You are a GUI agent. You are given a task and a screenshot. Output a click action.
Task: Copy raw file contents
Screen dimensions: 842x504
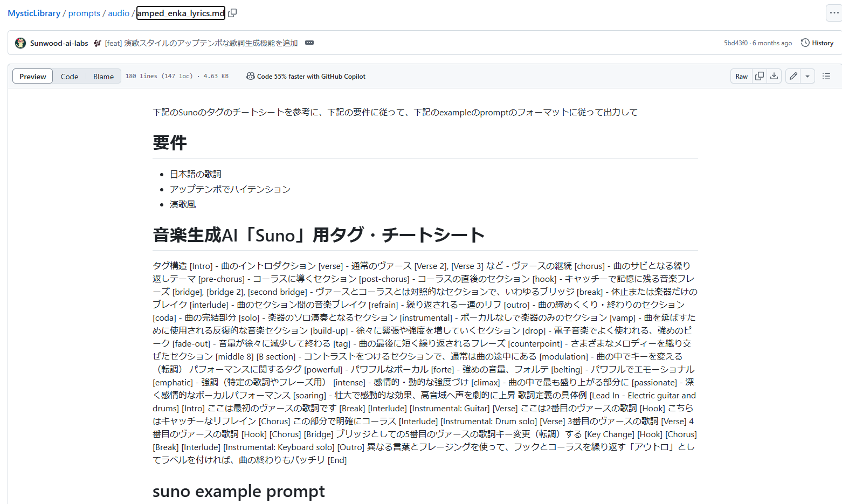coord(760,76)
